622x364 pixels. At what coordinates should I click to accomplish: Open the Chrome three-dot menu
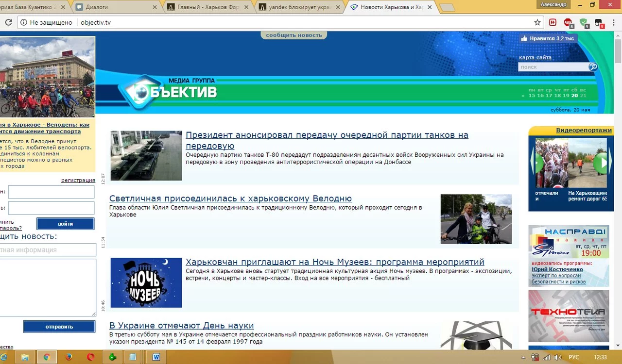coord(614,22)
